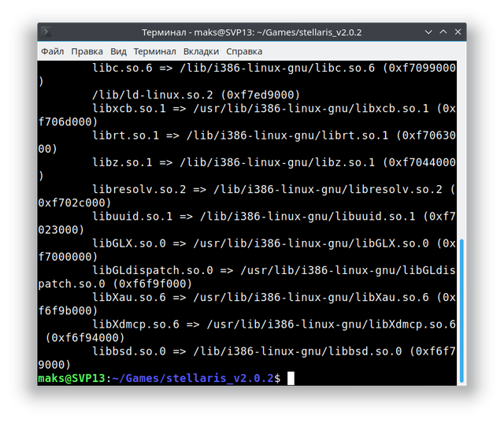This screenshot has width=504, height=423.
Task: Click the libresolv.so.2 output line
Action: 274,189
